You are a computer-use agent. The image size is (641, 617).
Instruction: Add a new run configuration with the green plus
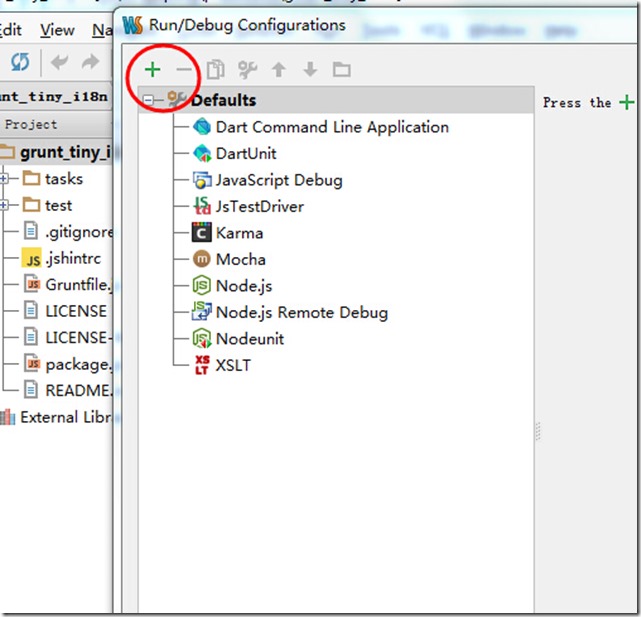click(x=152, y=70)
